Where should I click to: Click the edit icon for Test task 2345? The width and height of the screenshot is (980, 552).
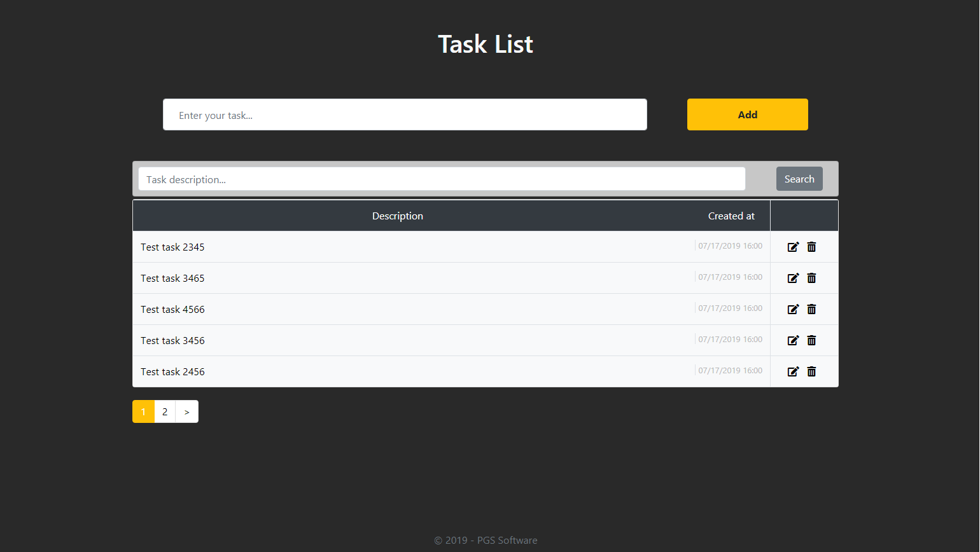[x=793, y=247]
